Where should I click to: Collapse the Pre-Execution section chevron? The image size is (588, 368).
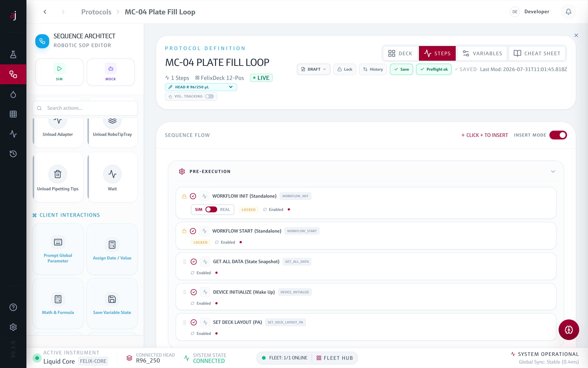click(x=553, y=171)
